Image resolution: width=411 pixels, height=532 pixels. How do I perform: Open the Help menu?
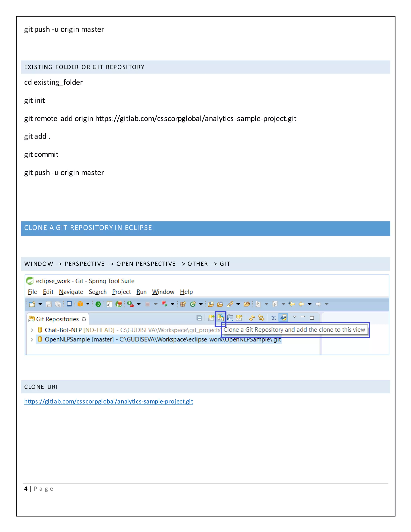tap(186, 292)
